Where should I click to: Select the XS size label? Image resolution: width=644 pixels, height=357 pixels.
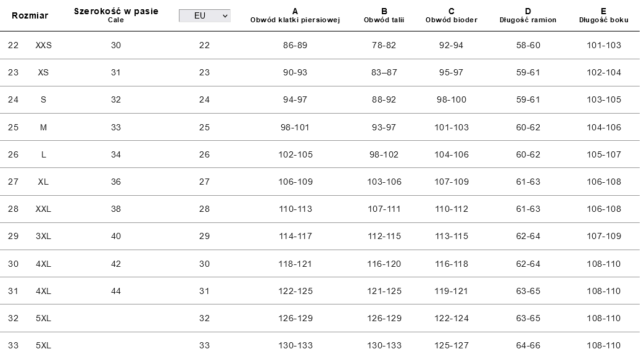pyautogui.click(x=43, y=72)
